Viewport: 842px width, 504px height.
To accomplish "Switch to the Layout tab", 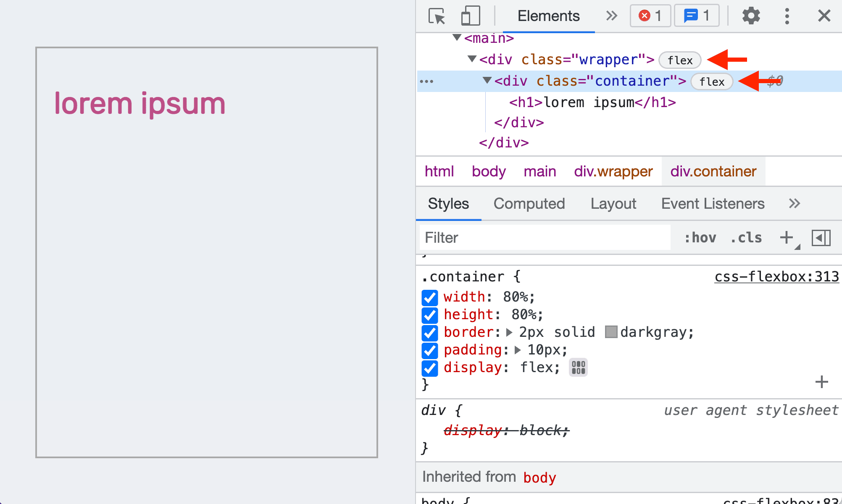I will tap(613, 203).
